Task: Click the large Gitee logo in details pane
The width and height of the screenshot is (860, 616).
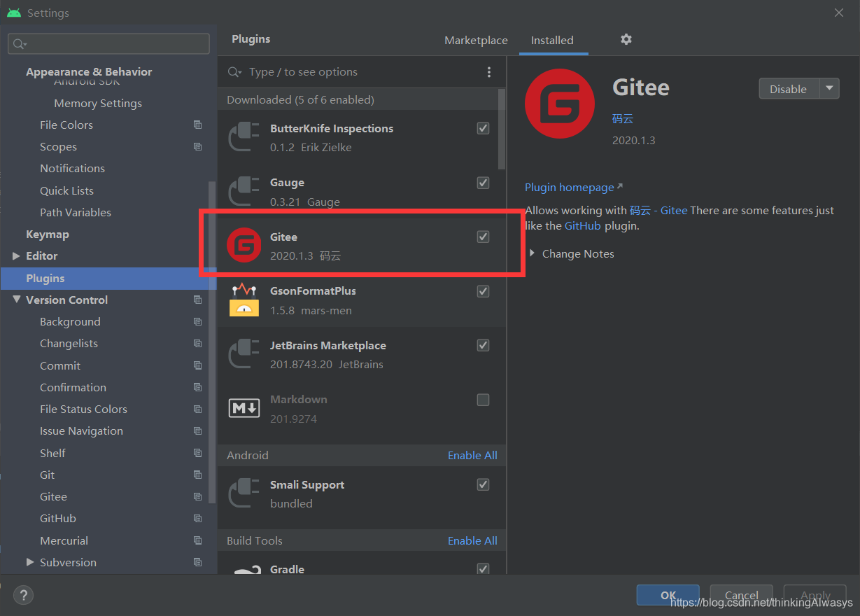Action: pos(559,104)
